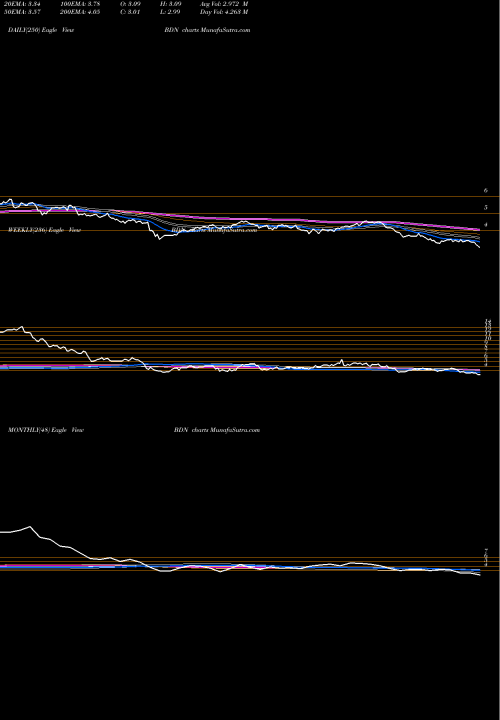The width and height of the screenshot is (500, 720).
Task: Click BDN charts MunafaSutra.com above monthly chart
Action: (217, 430)
